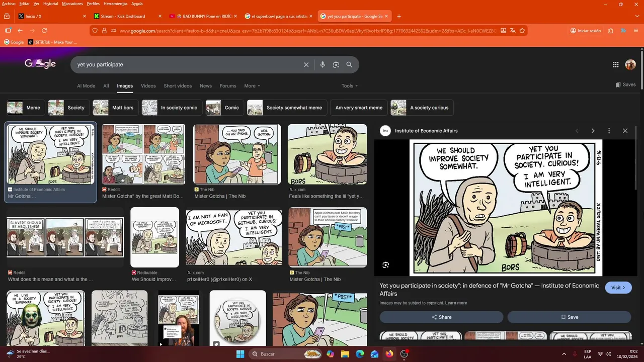The height and width of the screenshot is (362, 644).
Task: Open the TikTok bookmark in bookmarks bar
Action: pos(53,42)
